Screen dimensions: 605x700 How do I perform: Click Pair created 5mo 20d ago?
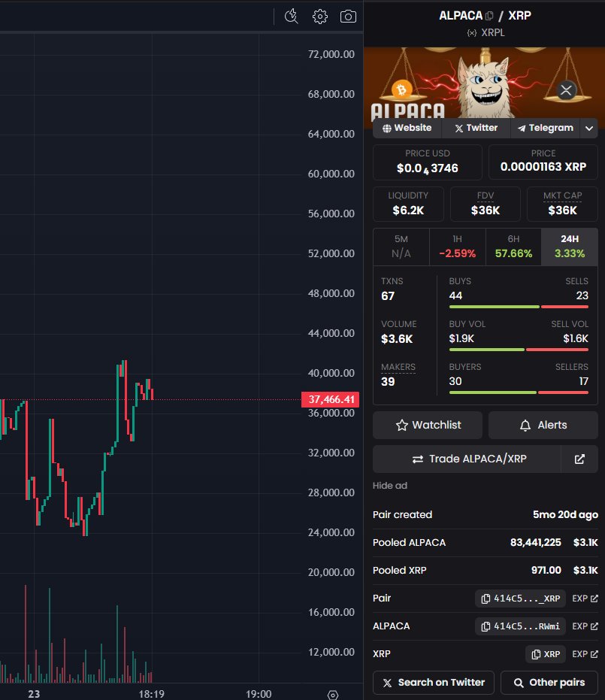pyautogui.click(x=486, y=515)
